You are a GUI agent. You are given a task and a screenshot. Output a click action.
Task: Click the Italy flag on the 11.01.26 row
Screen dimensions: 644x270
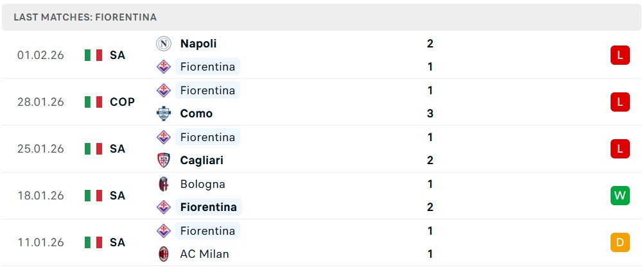pyautogui.click(x=94, y=242)
